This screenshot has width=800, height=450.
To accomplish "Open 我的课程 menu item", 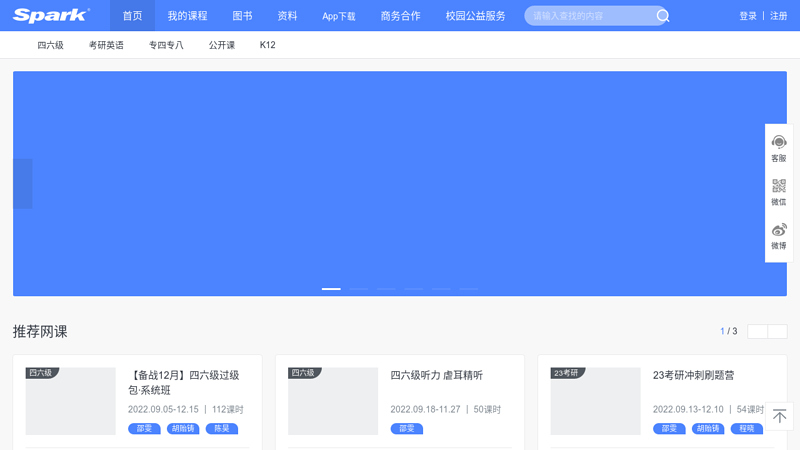I will tap(187, 16).
